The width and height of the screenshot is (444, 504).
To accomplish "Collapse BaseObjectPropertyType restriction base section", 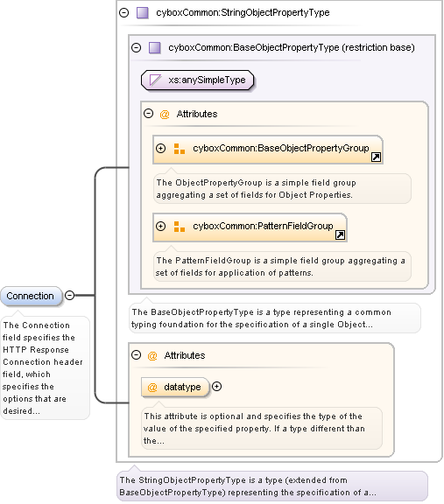I will [x=137, y=48].
